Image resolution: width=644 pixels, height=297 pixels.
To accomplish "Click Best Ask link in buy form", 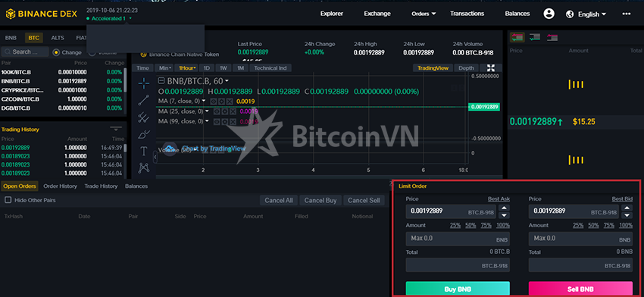I will click(x=499, y=199).
